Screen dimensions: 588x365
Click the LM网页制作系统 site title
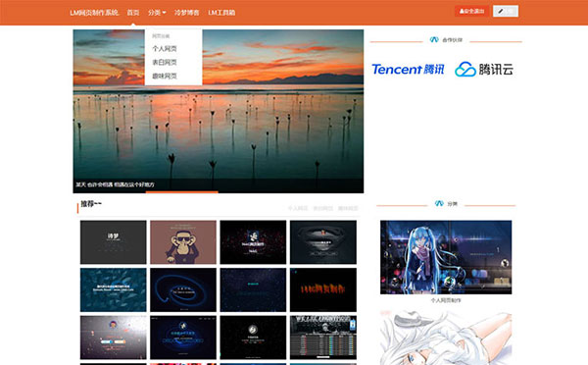coord(94,13)
